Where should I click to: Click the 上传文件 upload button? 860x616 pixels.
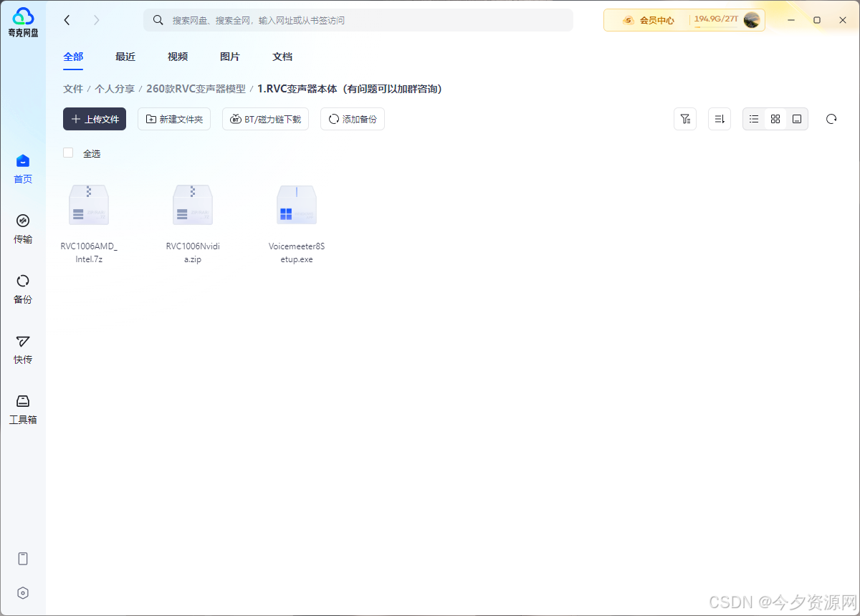coord(95,119)
